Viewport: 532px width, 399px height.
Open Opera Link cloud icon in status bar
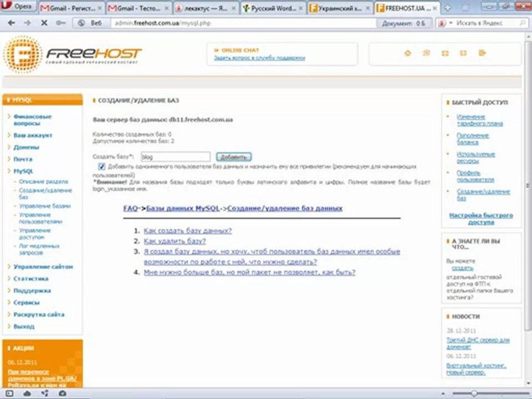click(x=27, y=393)
